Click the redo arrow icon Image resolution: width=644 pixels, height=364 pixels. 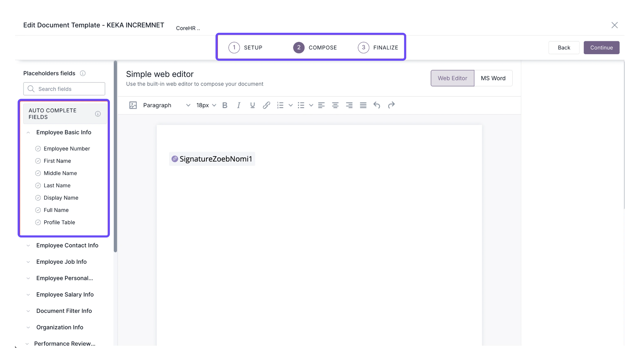[391, 105]
